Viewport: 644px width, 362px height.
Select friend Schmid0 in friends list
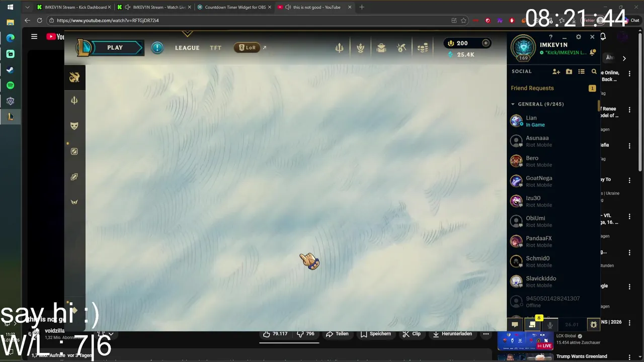tap(553, 262)
